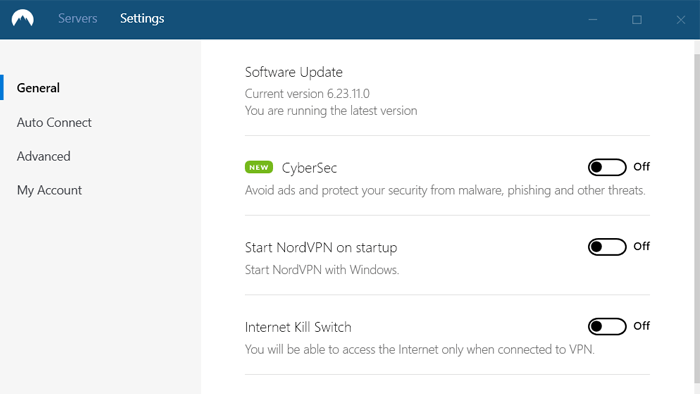Click the 'Start NordVPN on startup' label
Viewport: 700px width, 394px height.
(x=321, y=248)
